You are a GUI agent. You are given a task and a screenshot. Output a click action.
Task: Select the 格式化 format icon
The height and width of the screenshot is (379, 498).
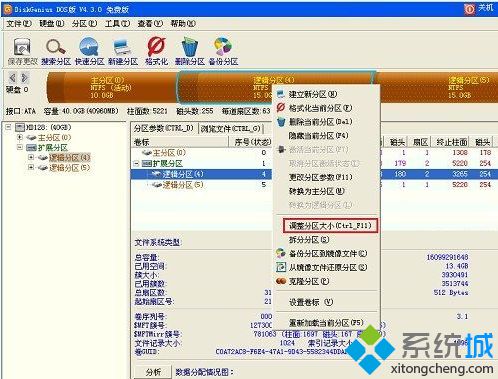156,47
